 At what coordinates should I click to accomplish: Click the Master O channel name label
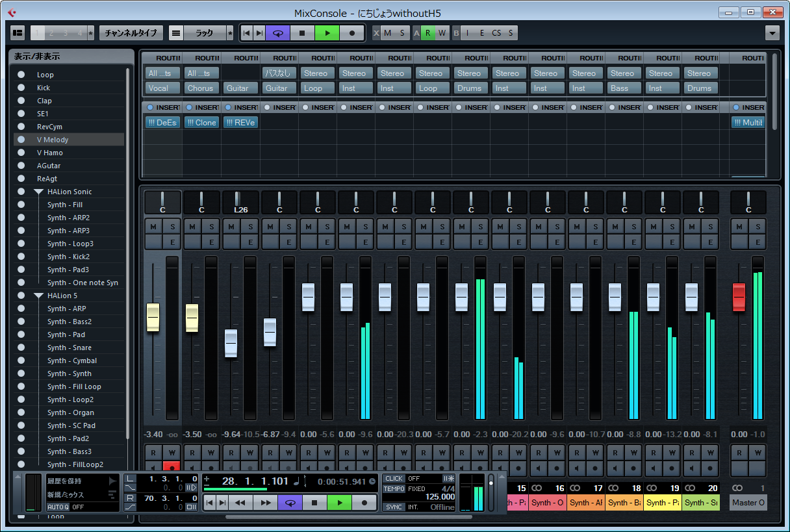[748, 503]
